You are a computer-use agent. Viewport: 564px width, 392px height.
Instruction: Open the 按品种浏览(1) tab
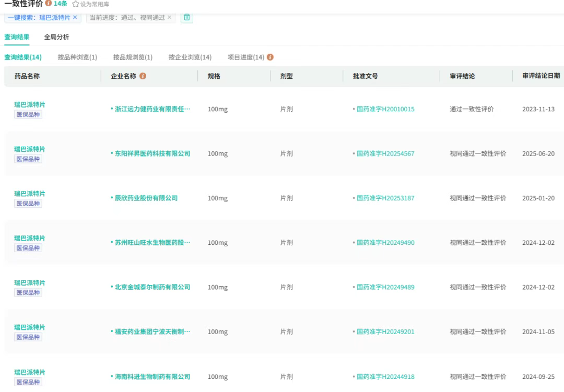click(x=77, y=57)
